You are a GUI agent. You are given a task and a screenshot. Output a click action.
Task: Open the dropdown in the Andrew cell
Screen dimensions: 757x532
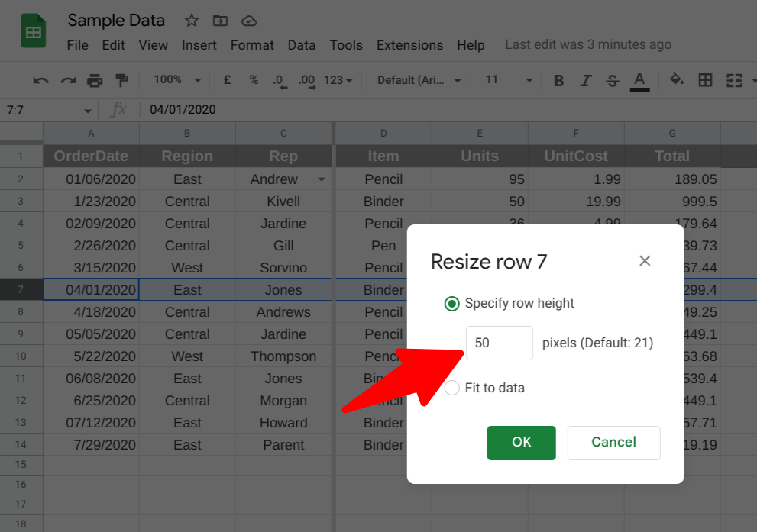[x=321, y=179]
